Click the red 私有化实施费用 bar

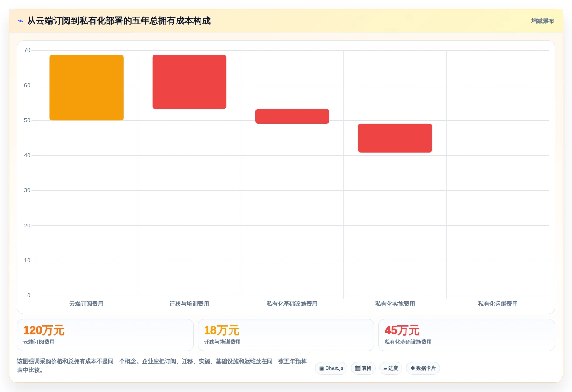395,138
